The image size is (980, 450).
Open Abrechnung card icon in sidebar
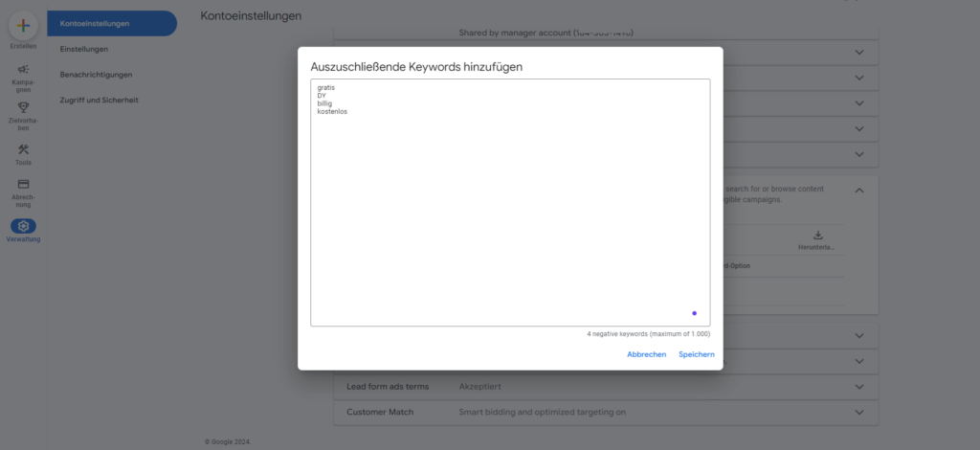pos(23,185)
